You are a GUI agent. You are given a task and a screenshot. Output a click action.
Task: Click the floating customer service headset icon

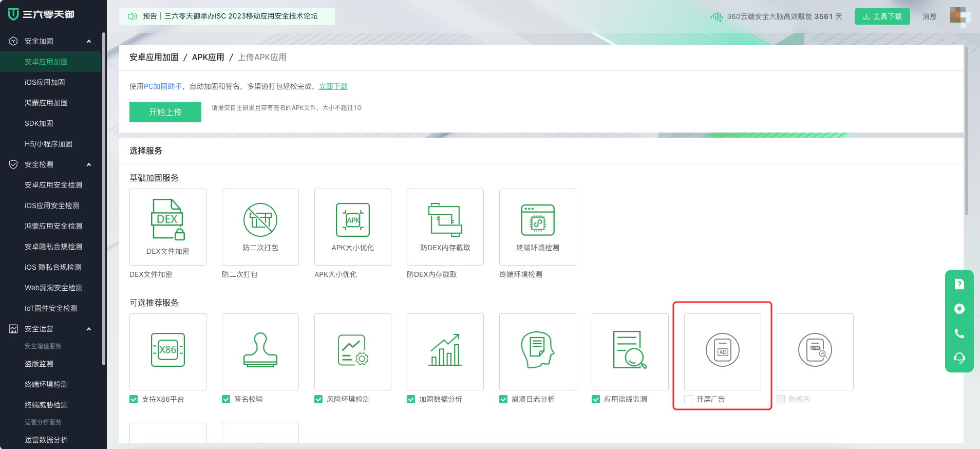tap(959, 358)
